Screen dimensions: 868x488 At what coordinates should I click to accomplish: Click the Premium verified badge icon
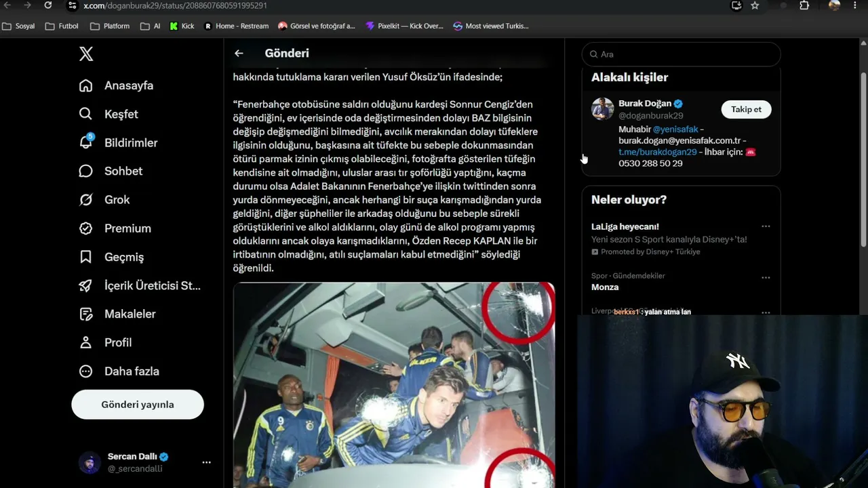point(85,228)
